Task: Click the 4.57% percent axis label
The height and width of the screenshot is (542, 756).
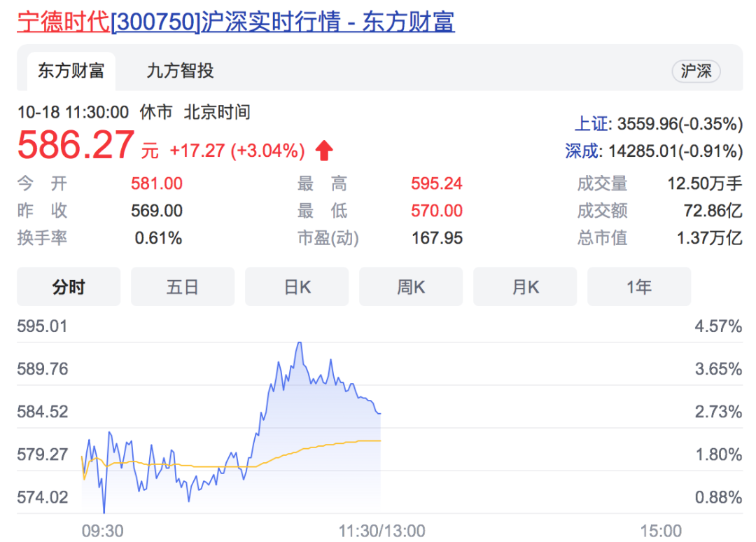Action: pyautogui.click(x=718, y=326)
